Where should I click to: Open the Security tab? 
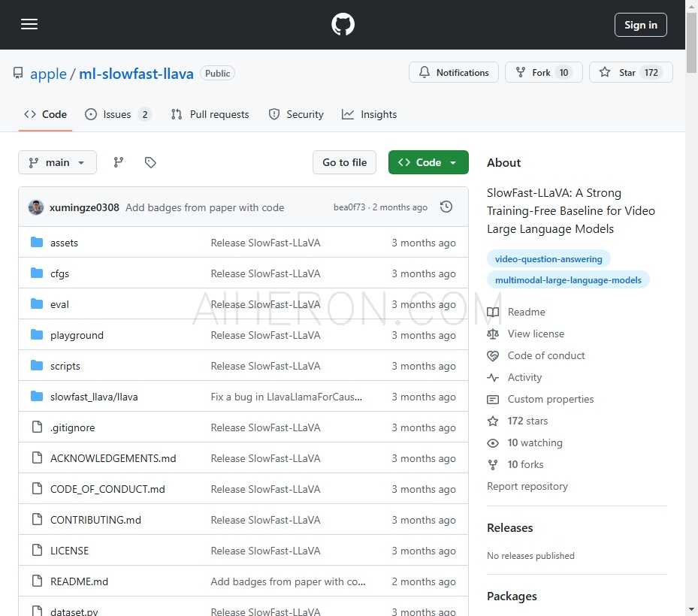pyautogui.click(x=296, y=114)
